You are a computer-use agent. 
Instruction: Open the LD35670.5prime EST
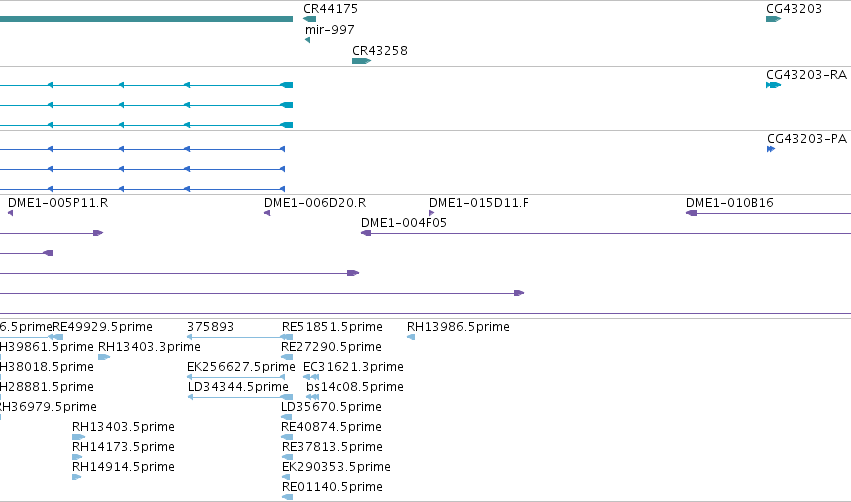tap(287, 417)
